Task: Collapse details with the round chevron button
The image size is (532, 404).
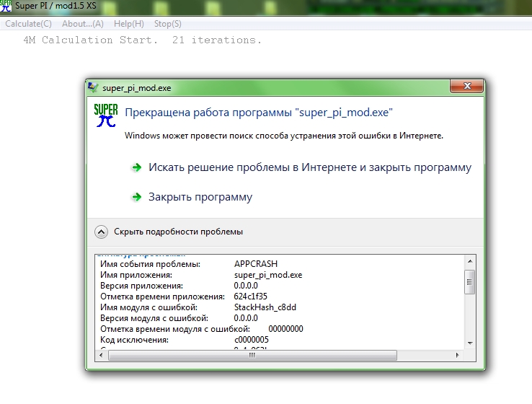Action: pyautogui.click(x=101, y=232)
